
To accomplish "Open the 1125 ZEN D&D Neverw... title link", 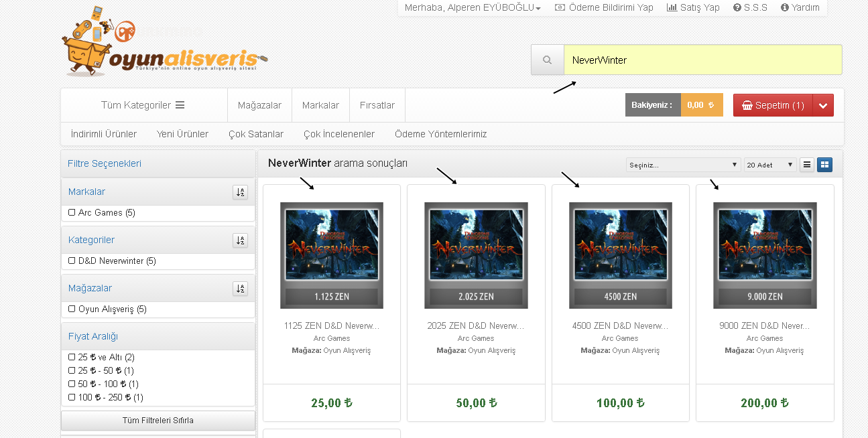I will point(332,326).
